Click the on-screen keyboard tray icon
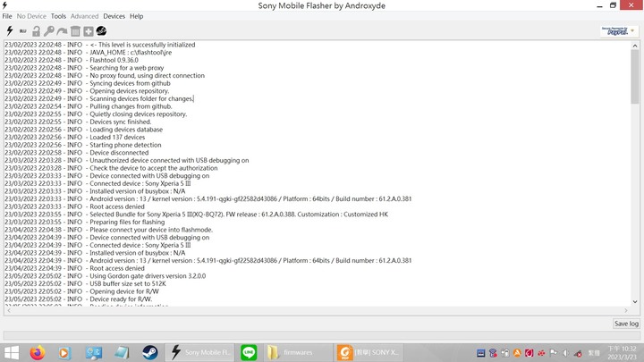This screenshot has width=644, height=362. click(481, 353)
